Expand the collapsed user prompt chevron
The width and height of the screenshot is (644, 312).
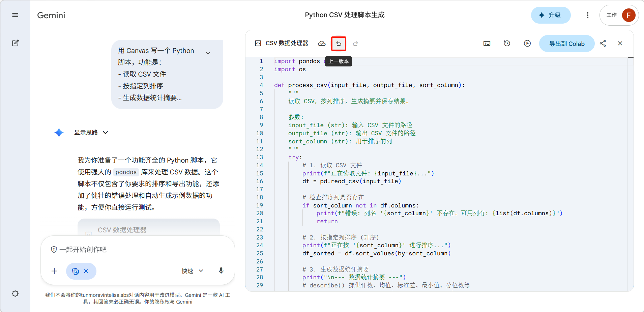pos(208,53)
